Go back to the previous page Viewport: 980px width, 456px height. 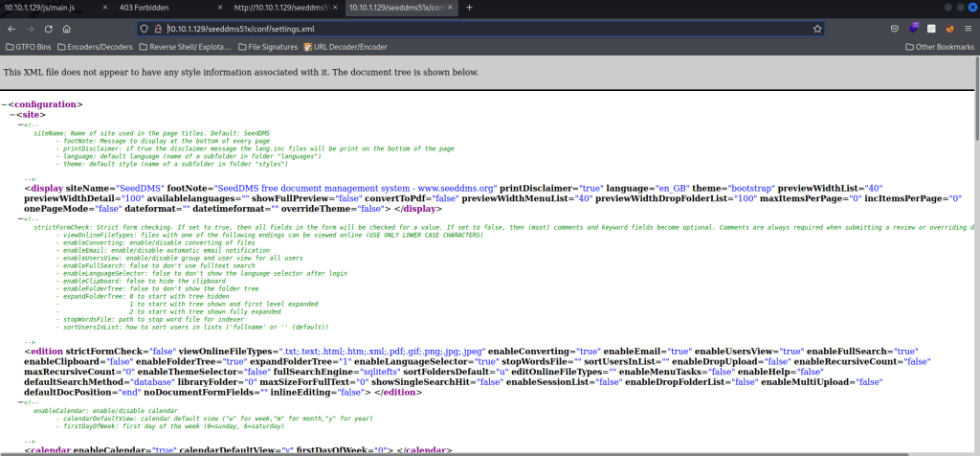10,29
